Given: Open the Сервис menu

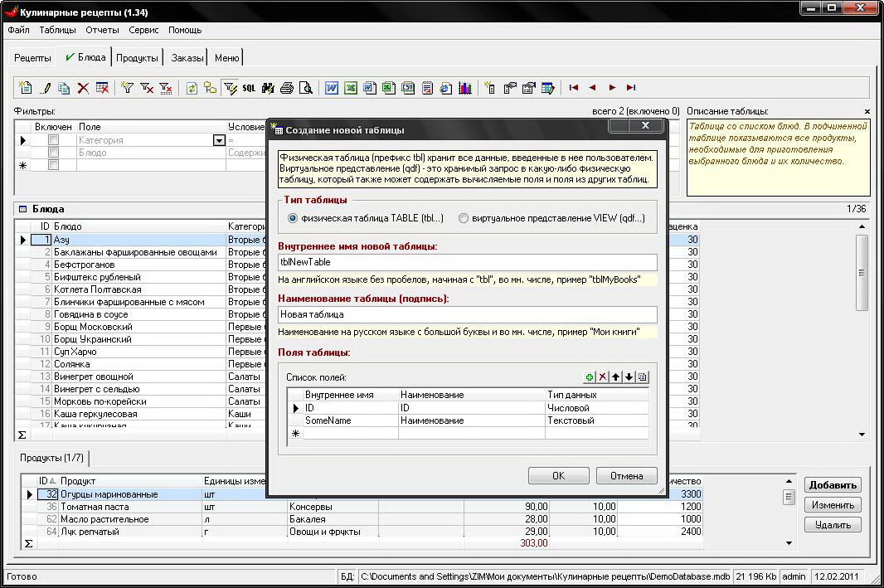Looking at the screenshot, I should (144, 30).
